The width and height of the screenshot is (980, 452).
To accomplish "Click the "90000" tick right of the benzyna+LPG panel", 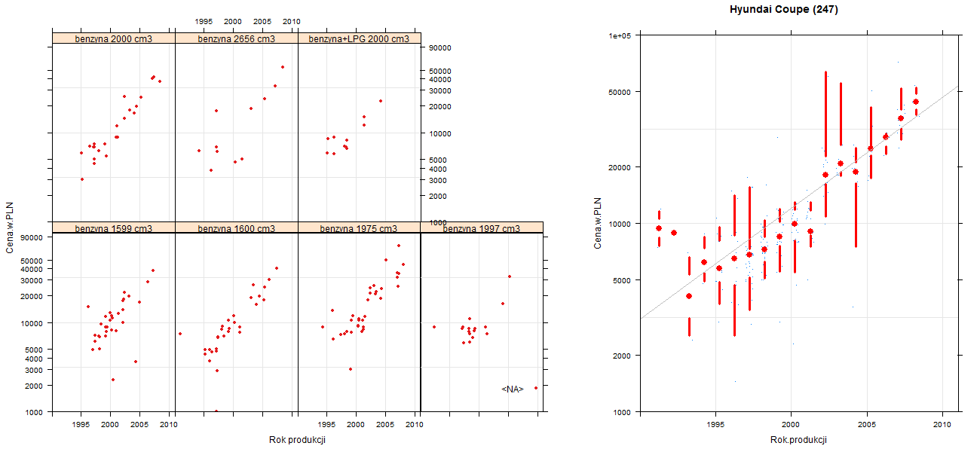I will (439, 48).
